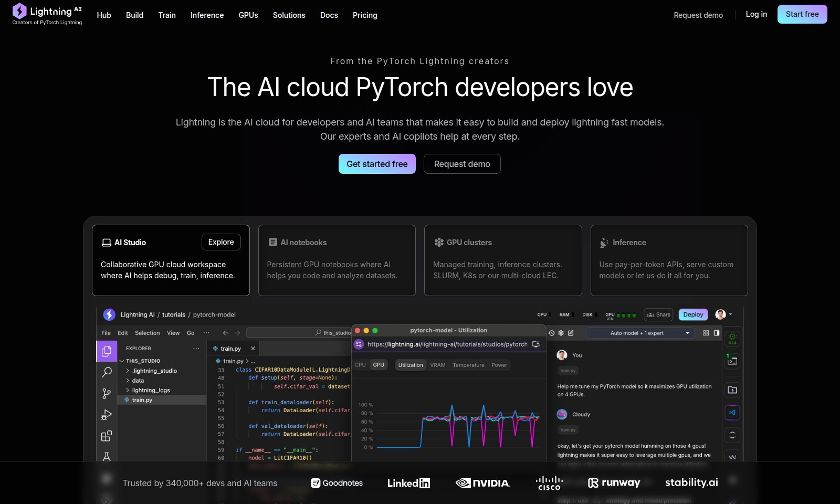The image size is (840, 504).
Task: Open Source Control branch icon
Action: [x=107, y=393]
